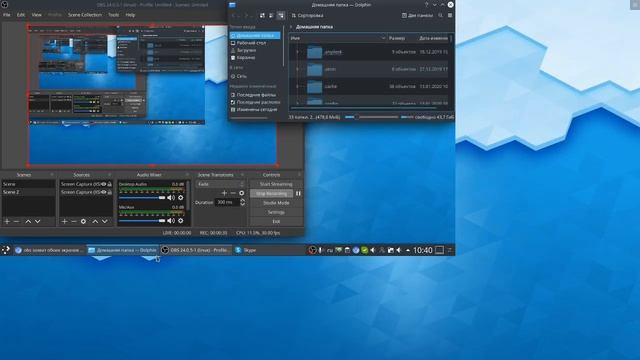640x360 pixels.
Task: Add a new scene with the Scenes plus icon
Action: [7, 221]
